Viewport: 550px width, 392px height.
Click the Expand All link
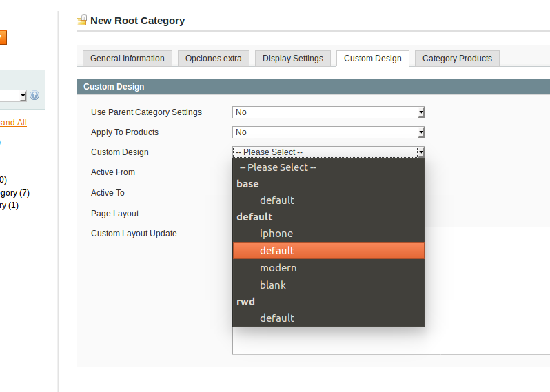click(12, 123)
